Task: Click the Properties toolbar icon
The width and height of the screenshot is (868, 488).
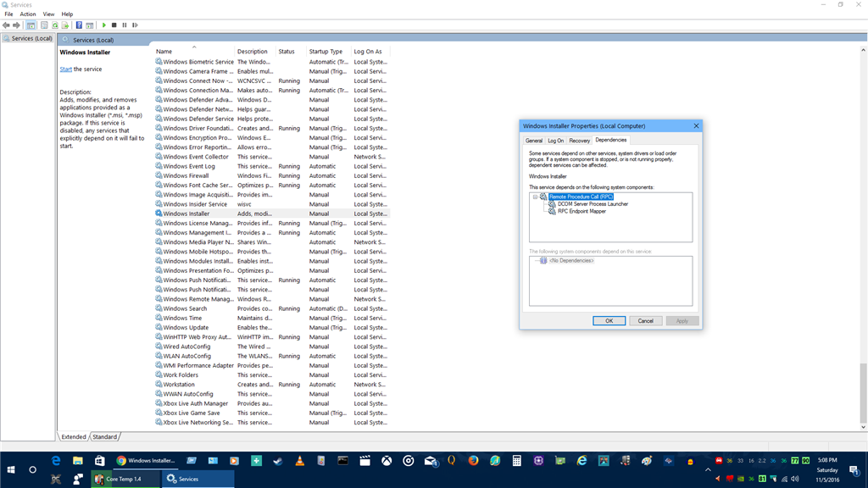Action: [44, 25]
